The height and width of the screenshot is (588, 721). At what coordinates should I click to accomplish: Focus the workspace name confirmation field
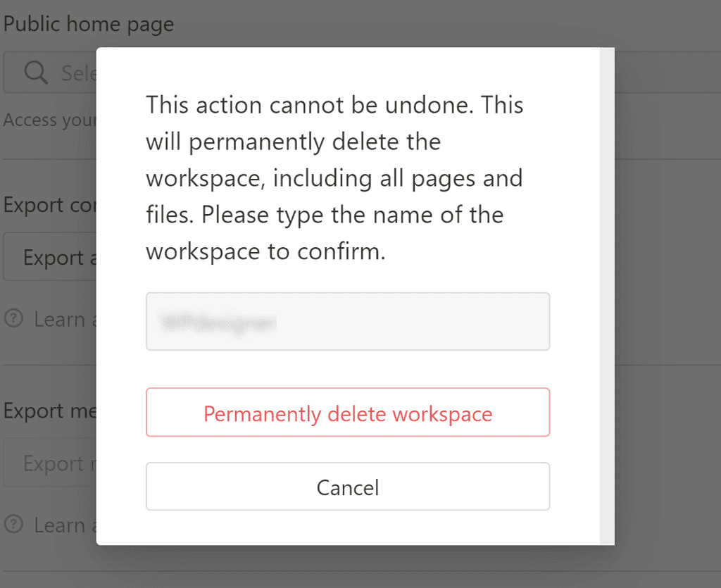347,322
